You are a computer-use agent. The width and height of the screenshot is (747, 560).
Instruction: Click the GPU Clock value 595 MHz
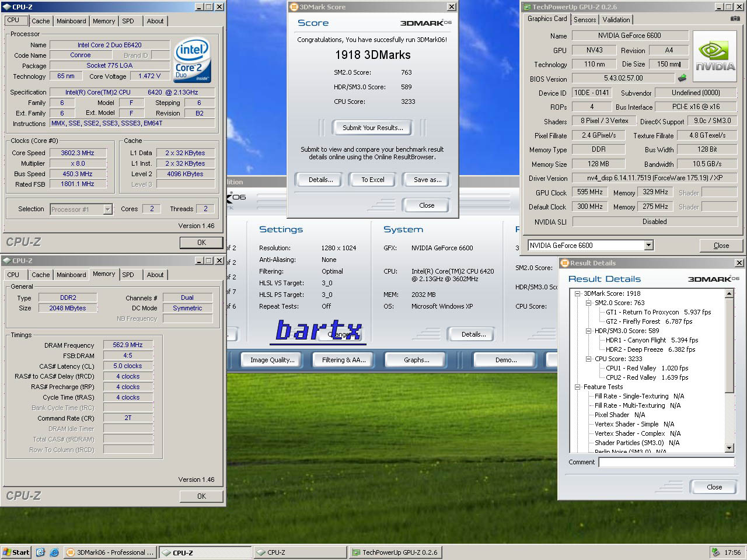point(590,192)
